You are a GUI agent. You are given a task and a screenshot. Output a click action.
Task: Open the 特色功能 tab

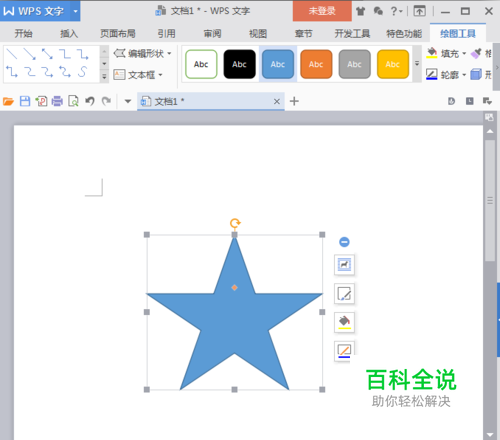click(x=404, y=34)
